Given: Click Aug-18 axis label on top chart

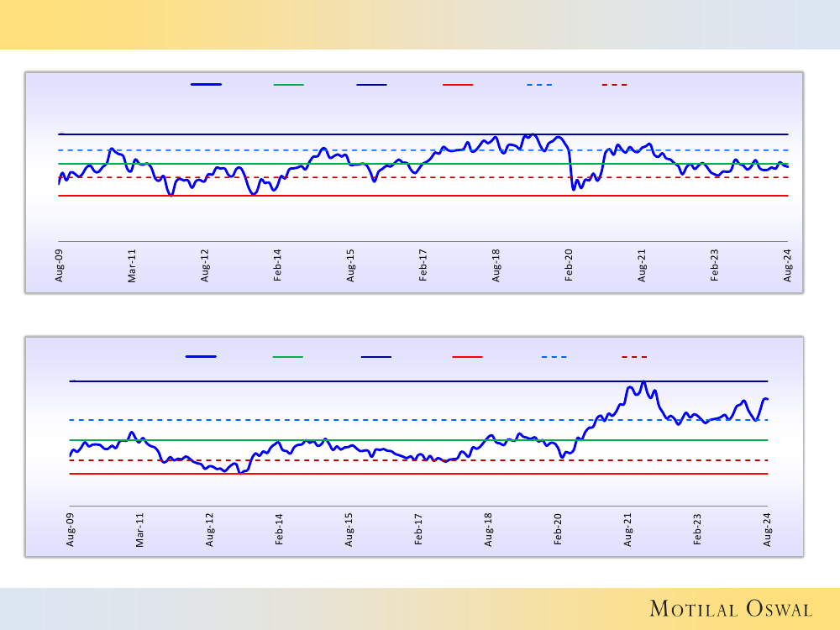Looking at the screenshot, I should coord(496,265).
